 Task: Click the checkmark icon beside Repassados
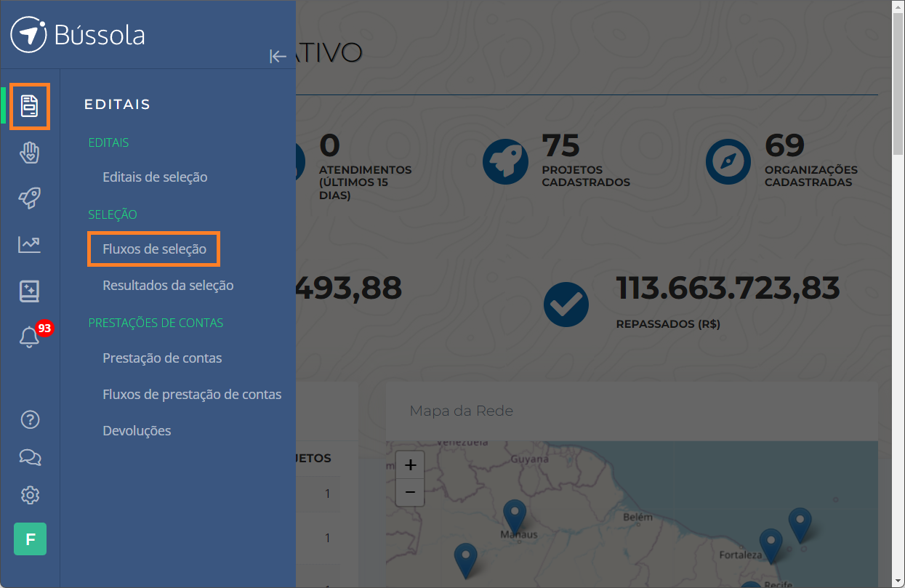pyautogui.click(x=566, y=305)
